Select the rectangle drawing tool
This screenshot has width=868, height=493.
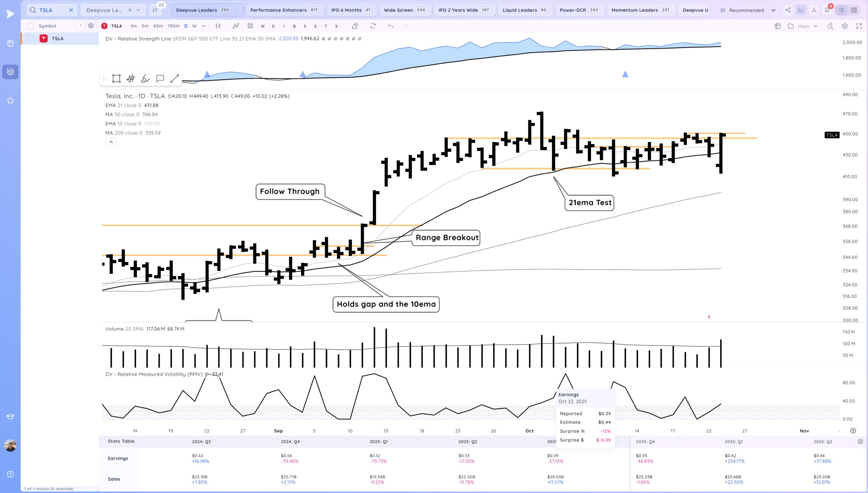pos(116,79)
